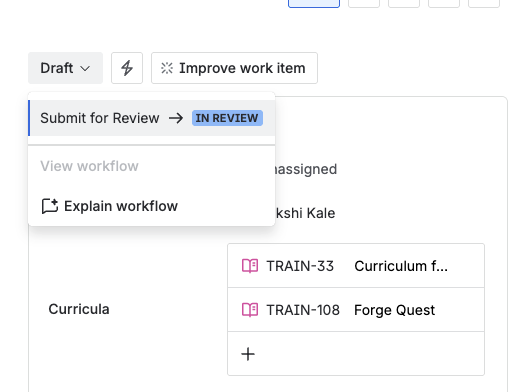This screenshot has height=392, width=520.
Task: Click the Forge Quest title text
Action: tap(394, 310)
